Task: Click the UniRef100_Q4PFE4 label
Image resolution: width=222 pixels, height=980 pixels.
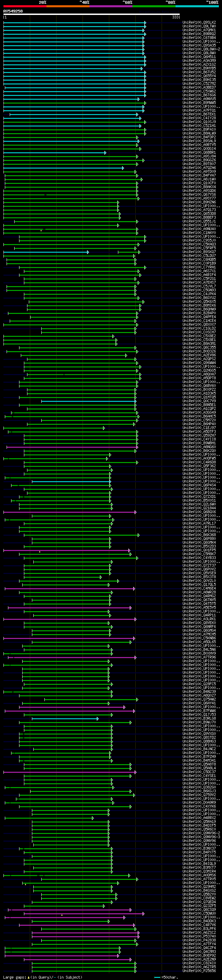Action: (x=199, y=317)
